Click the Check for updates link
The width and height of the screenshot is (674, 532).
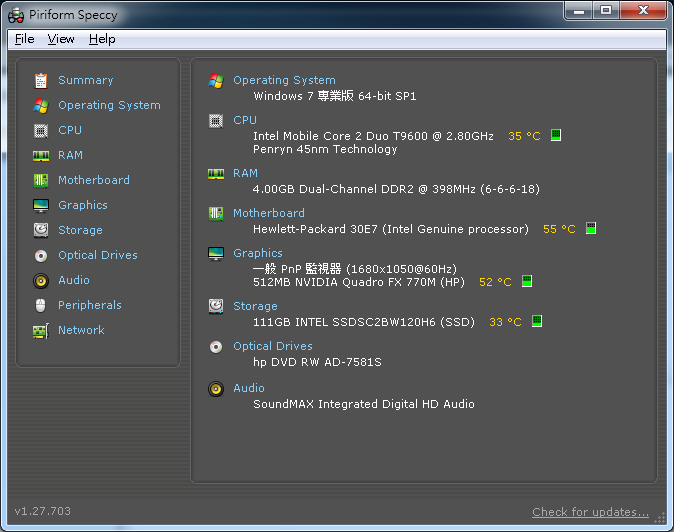590,512
